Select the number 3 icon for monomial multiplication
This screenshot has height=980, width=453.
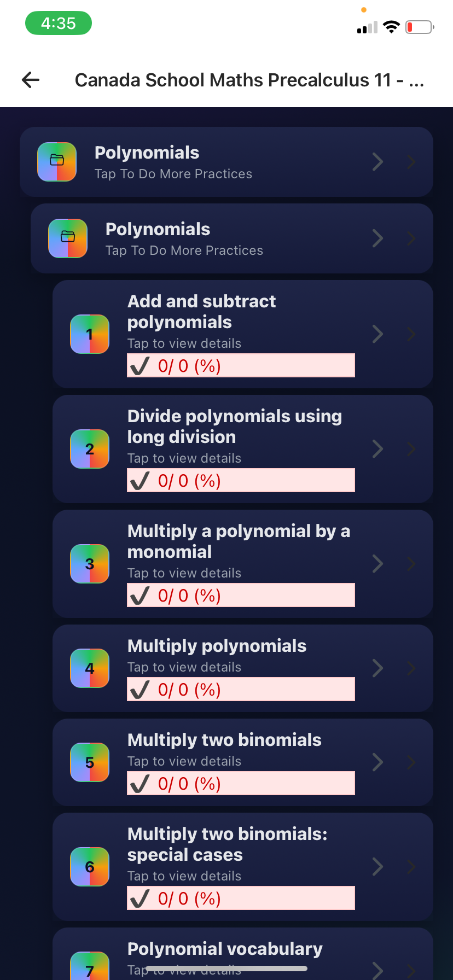coord(90,564)
